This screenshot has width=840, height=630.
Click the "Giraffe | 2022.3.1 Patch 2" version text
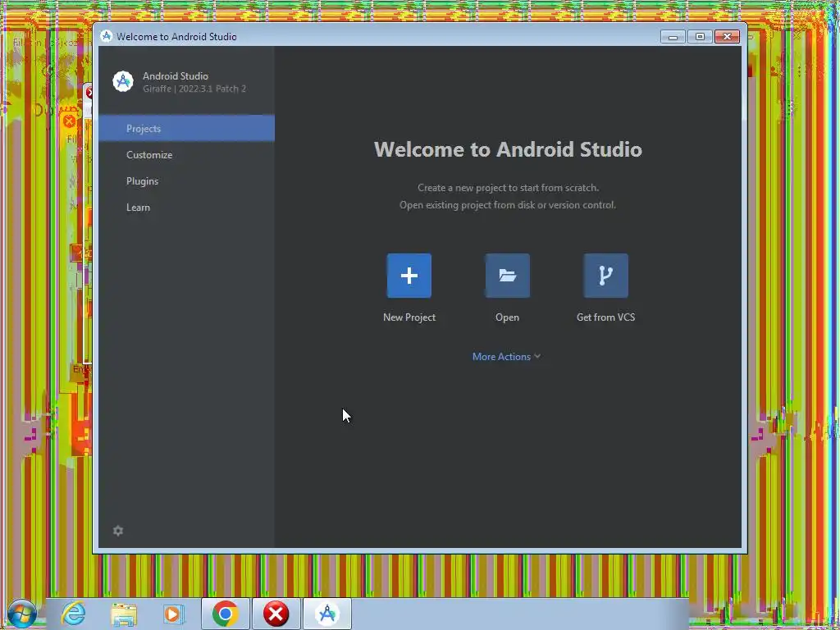pyautogui.click(x=194, y=89)
